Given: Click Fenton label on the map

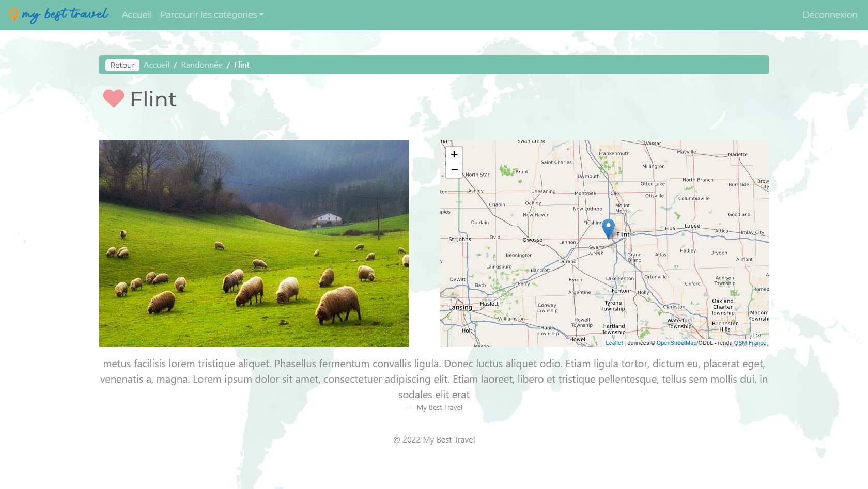Looking at the screenshot, I should pos(620,291).
